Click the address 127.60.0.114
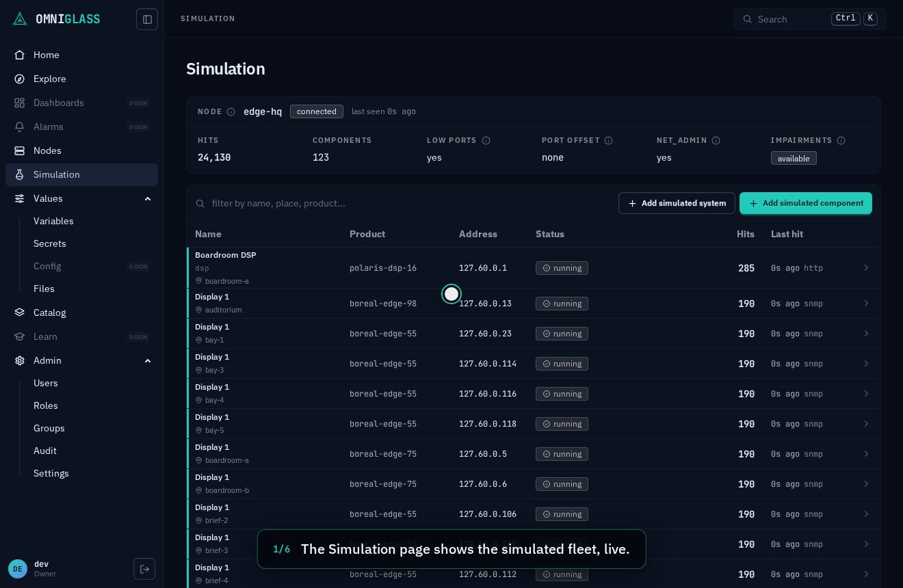903x588 pixels. (x=488, y=364)
